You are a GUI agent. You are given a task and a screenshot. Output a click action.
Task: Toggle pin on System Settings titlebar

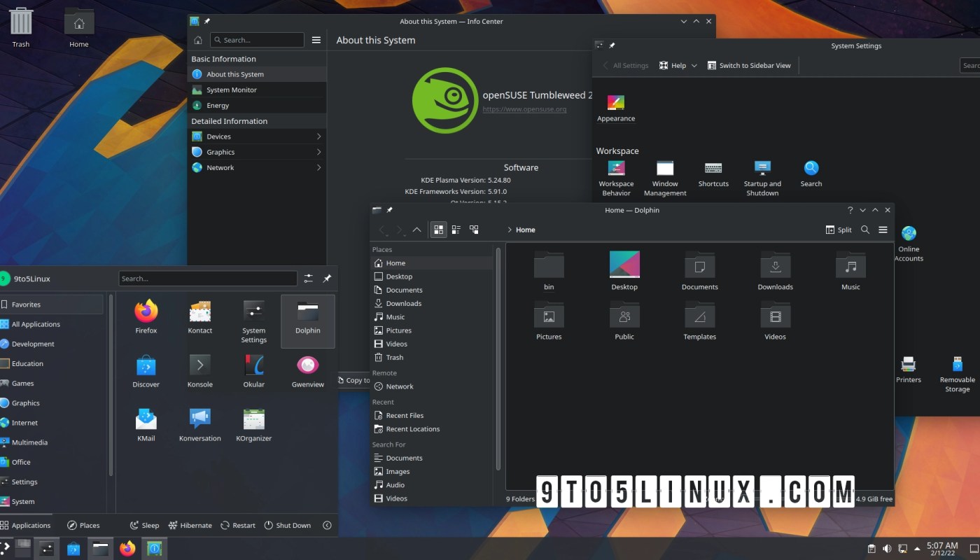pos(612,45)
